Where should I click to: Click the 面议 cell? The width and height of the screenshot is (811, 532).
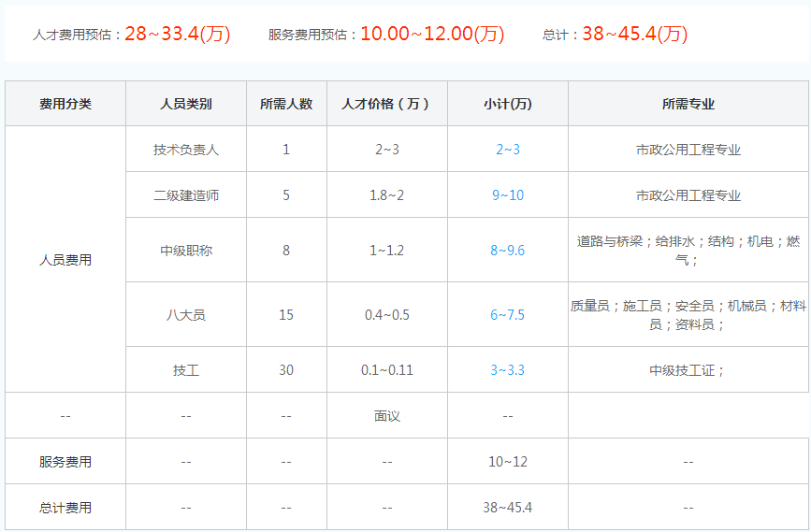[x=387, y=415]
